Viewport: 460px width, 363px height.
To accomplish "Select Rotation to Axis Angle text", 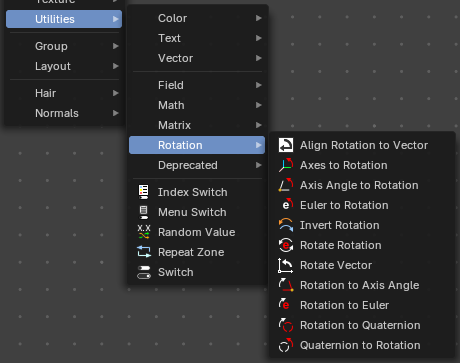I will pos(360,285).
